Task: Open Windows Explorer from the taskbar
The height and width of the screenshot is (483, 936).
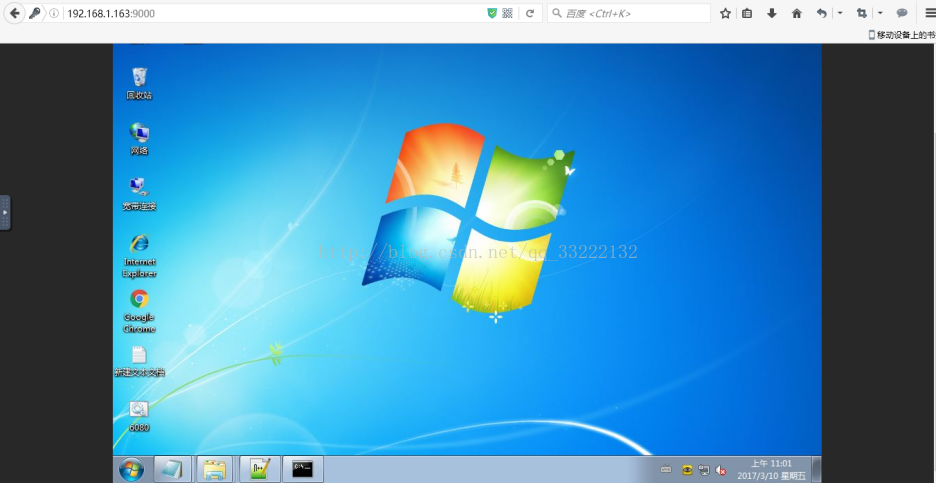Action: [214, 469]
